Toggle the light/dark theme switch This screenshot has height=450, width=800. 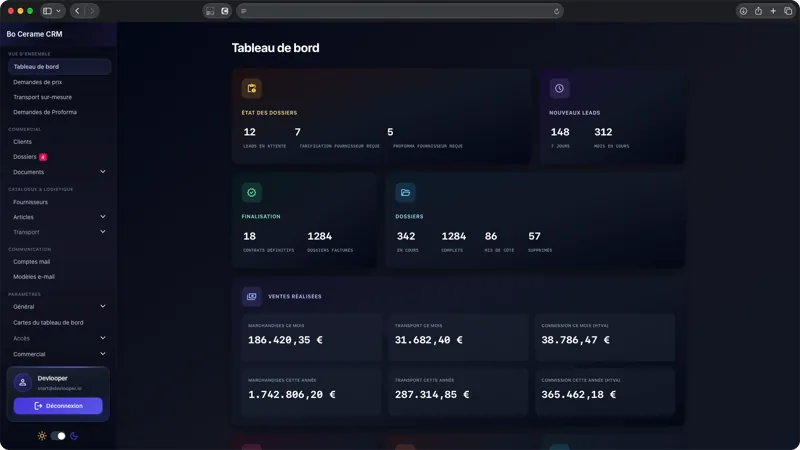coord(58,436)
